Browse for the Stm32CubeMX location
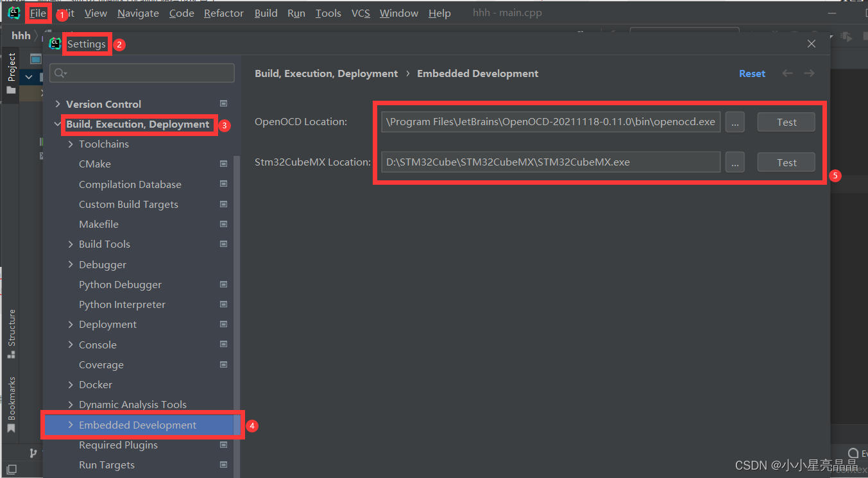This screenshot has width=868, height=478. click(x=735, y=162)
